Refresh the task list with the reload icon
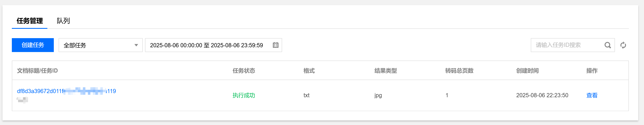Image resolution: width=644 pixels, height=125 pixels. click(x=623, y=45)
